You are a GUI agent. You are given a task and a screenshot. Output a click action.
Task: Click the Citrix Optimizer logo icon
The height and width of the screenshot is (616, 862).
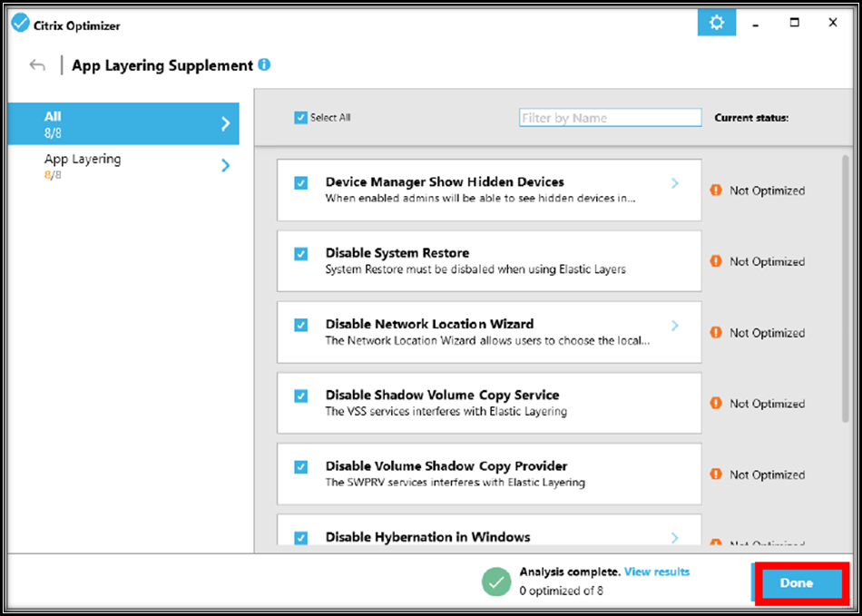point(20,24)
